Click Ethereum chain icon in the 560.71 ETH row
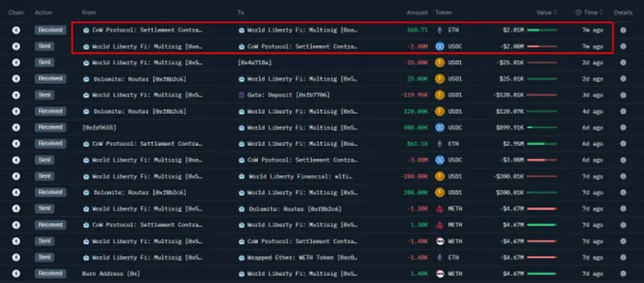Image resolution: width=644 pixels, height=283 pixels. [x=16, y=30]
